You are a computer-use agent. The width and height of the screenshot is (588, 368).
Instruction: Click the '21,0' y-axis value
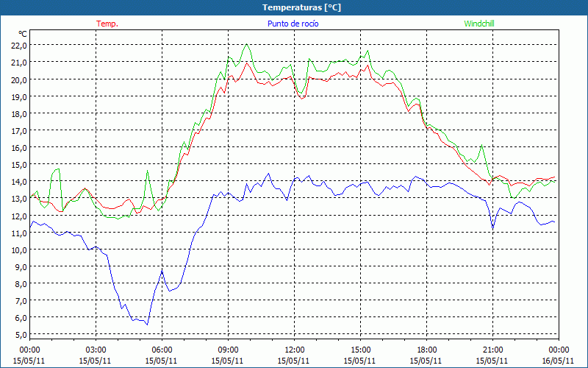[x=21, y=63]
